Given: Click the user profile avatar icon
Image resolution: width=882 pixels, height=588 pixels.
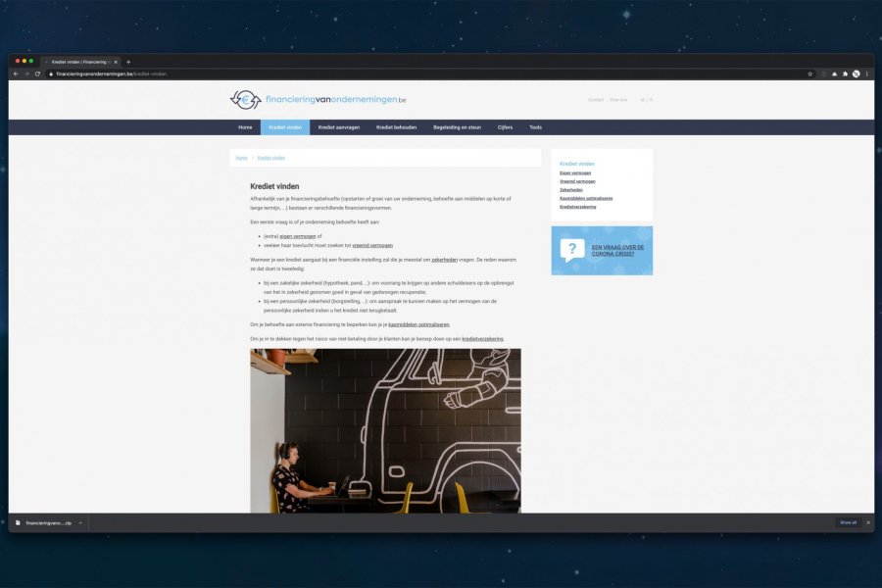Looking at the screenshot, I should 857,73.
